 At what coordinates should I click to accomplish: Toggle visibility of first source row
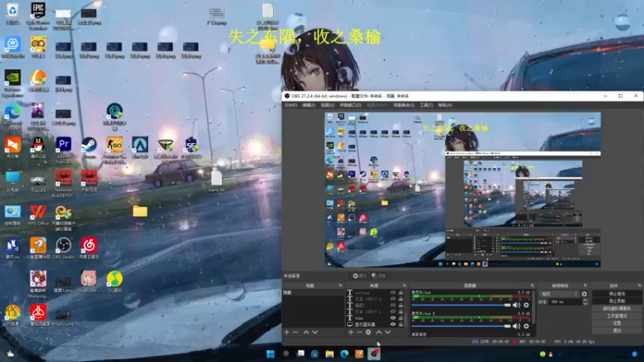point(393,293)
